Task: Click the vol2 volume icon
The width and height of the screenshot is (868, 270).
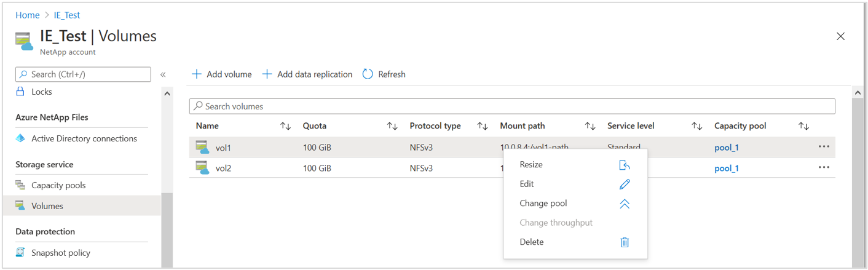Action: coord(202,168)
